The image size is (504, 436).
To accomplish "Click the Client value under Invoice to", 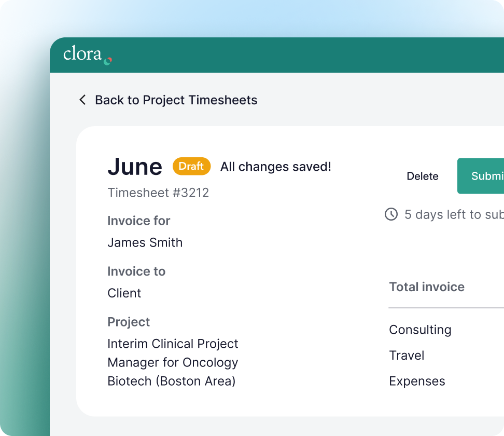I will click(124, 293).
